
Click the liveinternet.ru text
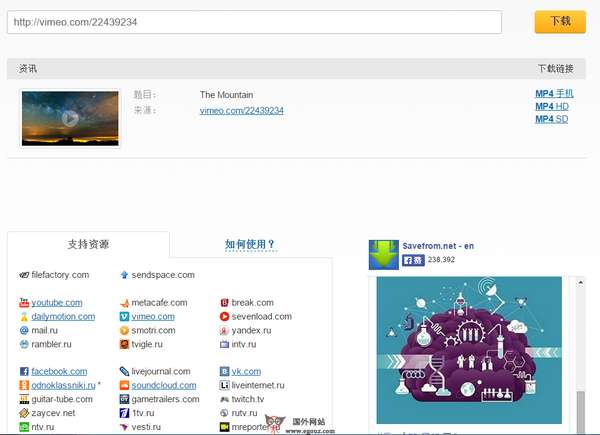coord(258,385)
